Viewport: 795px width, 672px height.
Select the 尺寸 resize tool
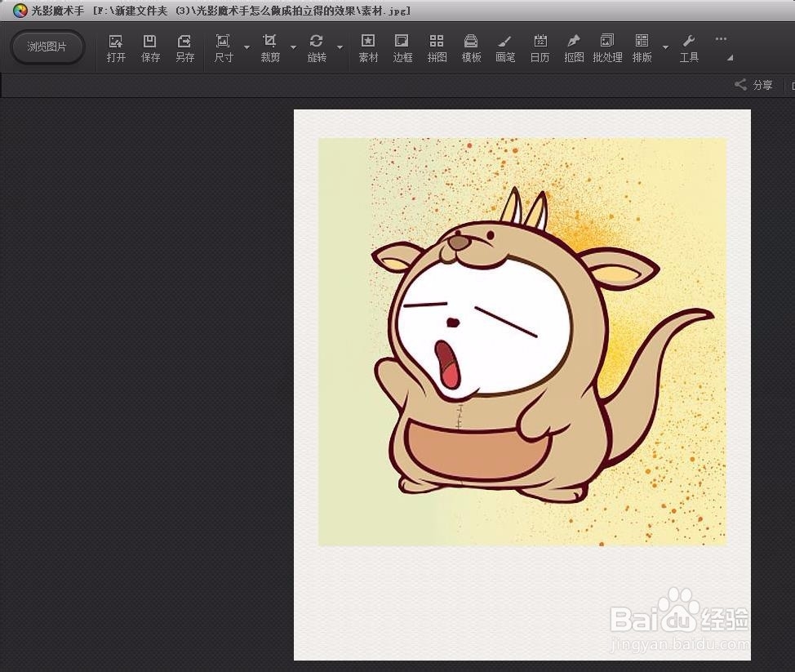(223, 48)
